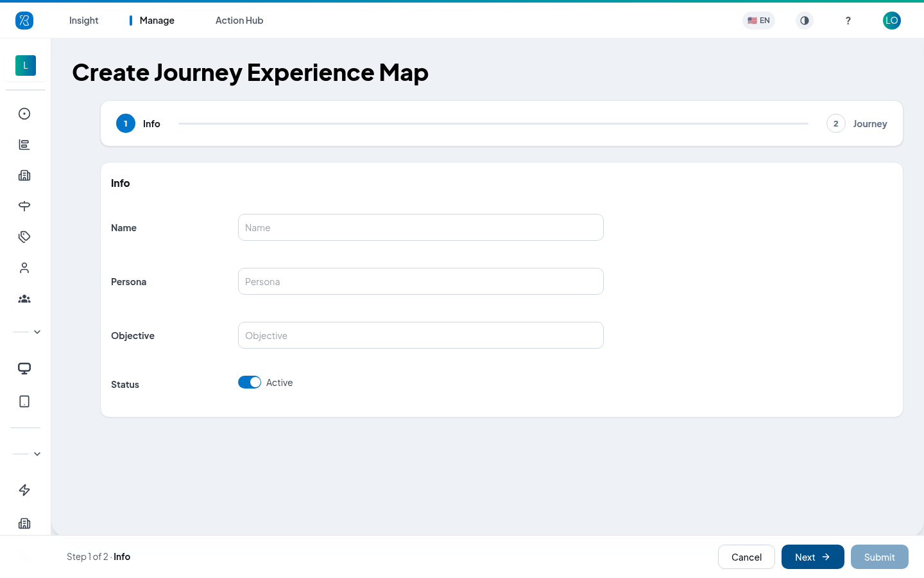924x578 pixels.
Task: Click the "Step 1 of 2 · Info" footer text
Action: [99, 557]
